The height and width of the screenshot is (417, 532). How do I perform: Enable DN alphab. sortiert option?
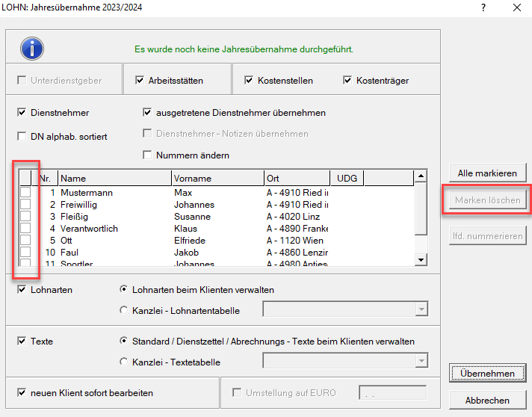pyautogui.click(x=22, y=137)
